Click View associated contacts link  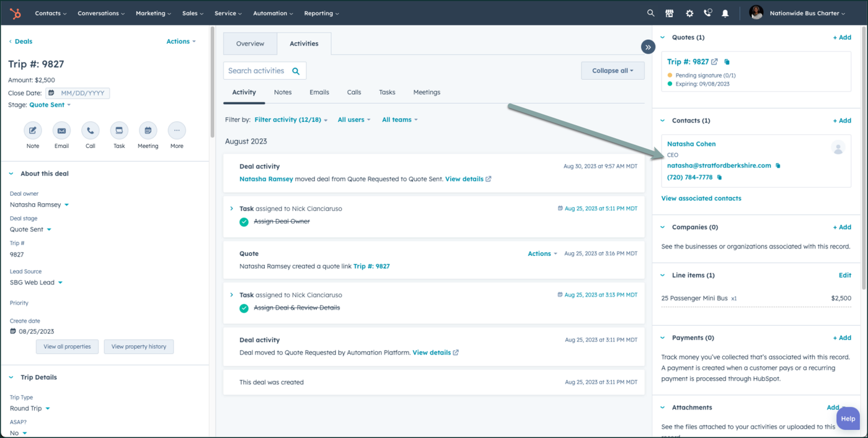[x=701, y=199]
